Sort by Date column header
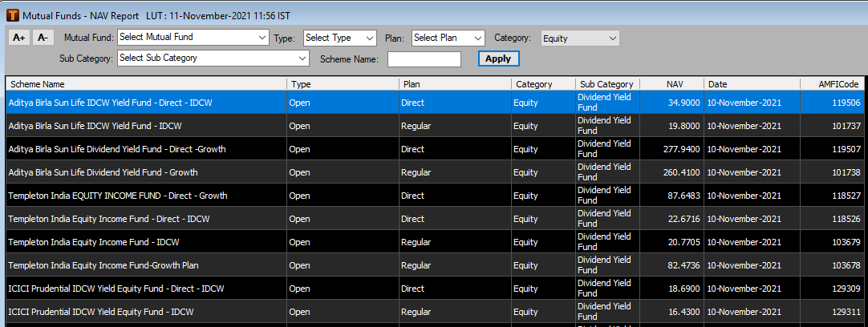The image size is (868, 327). (752, 84)
